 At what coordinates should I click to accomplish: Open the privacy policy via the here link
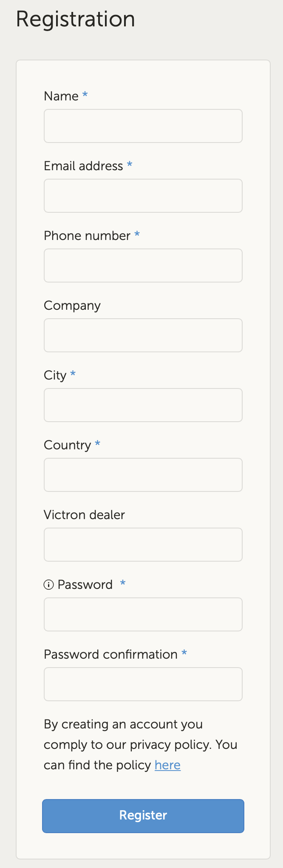167,765
